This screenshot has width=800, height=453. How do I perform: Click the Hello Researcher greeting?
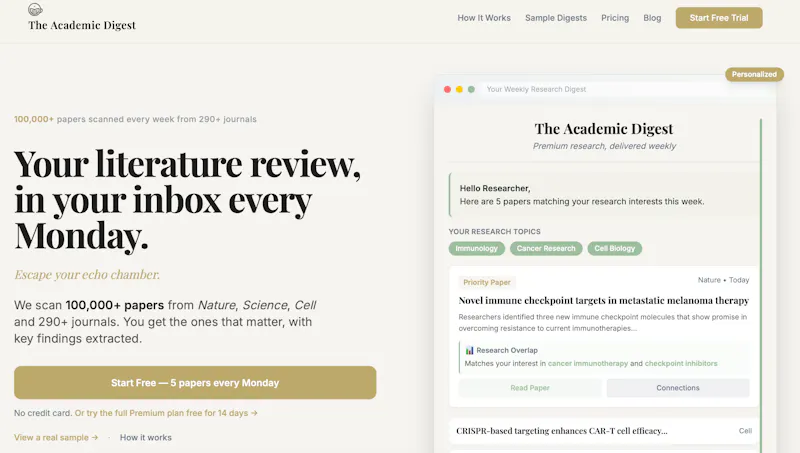(x=494, y=188)
